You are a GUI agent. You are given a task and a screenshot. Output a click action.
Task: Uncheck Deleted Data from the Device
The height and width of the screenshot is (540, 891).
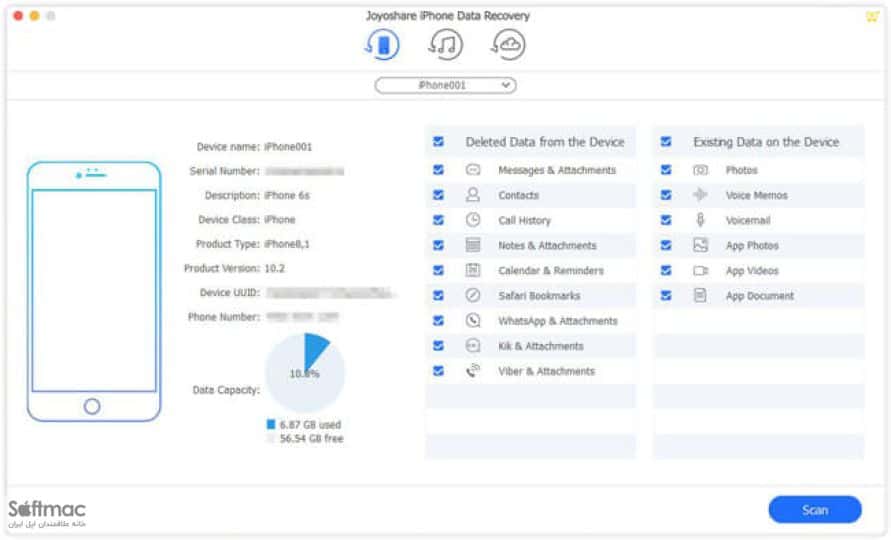(x=438, y=142)
